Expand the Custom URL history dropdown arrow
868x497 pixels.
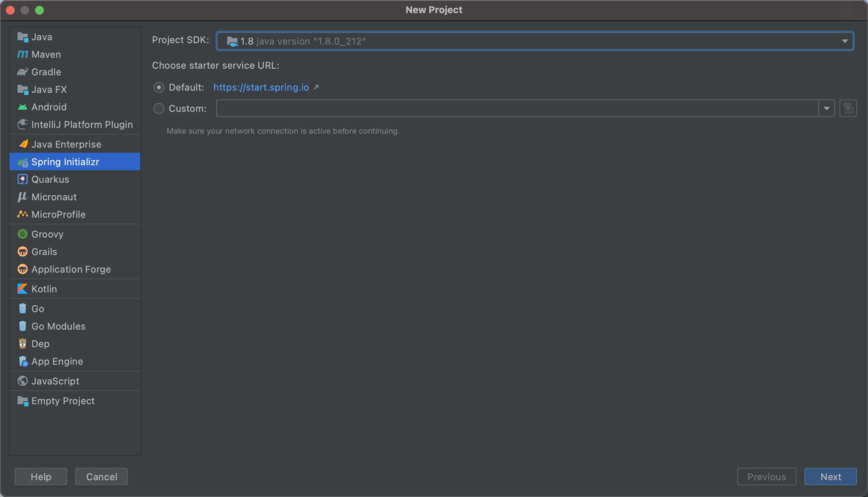827,109
